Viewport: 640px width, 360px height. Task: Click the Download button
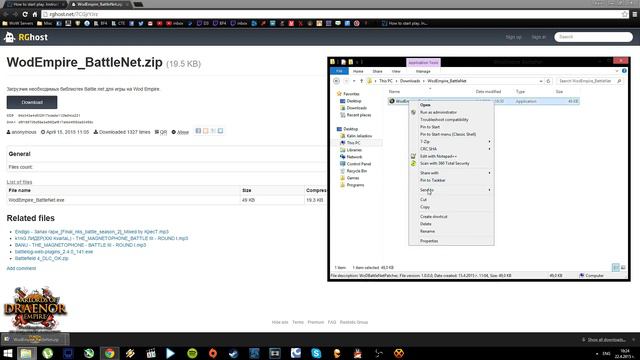pos(32,102)
